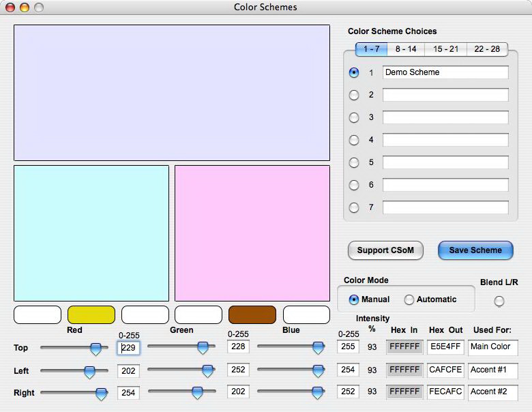Select scheme 2 radio button
Viewport: 532px width, 412px height.
[x=354, y=95]
